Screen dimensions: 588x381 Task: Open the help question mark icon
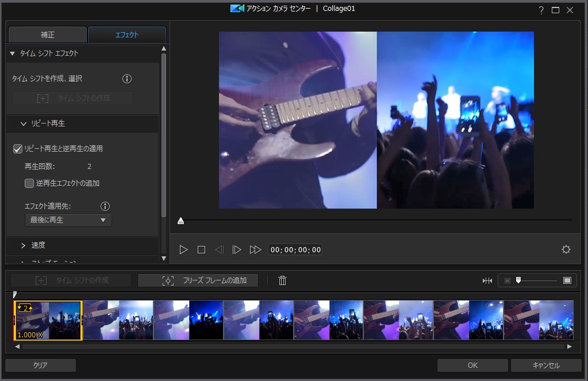click(x=541, y=10)
